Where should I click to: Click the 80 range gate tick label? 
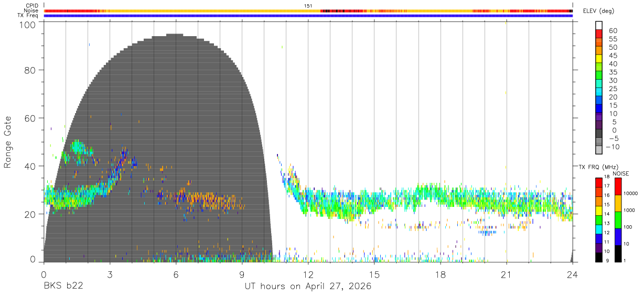click(29, 70)
